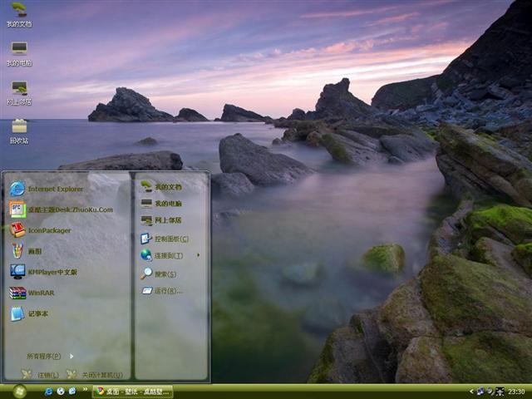Select 搜索 (Search) in the Start menu

165,273
